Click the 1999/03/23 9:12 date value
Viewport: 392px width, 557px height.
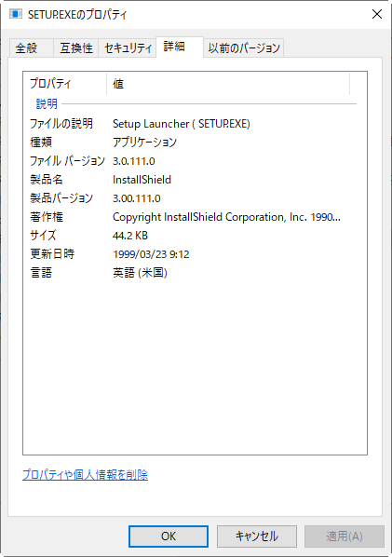tap(151, 254)
